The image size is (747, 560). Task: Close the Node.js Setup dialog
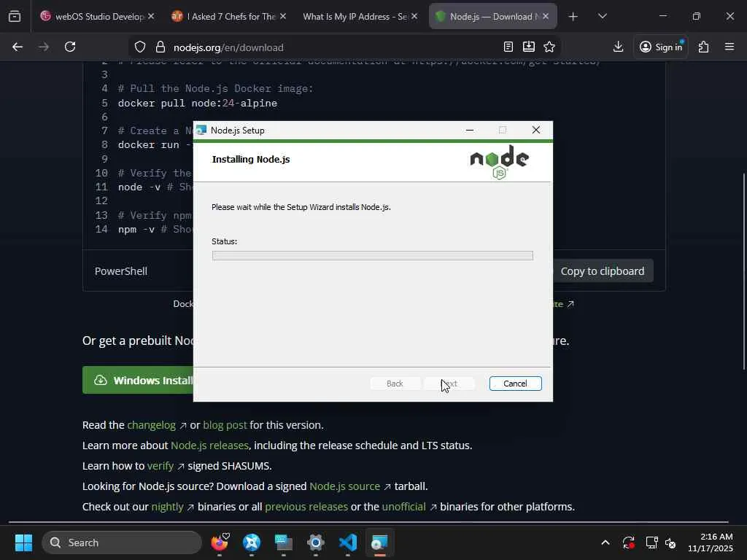(x=536, y=130)
